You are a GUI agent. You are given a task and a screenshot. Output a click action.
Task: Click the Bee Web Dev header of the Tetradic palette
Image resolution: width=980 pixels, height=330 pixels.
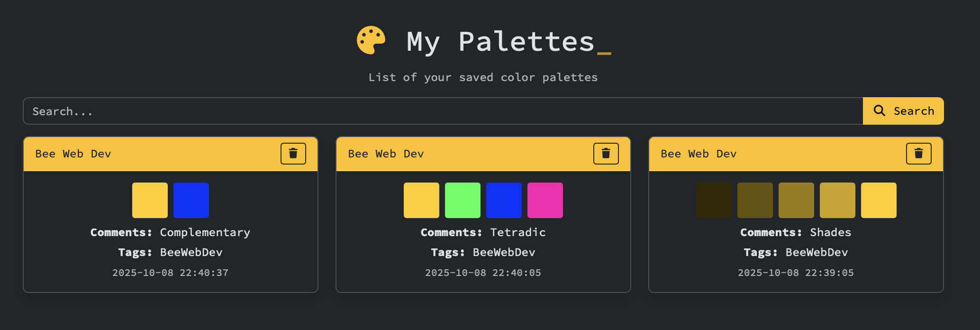[x=385, y=153]
